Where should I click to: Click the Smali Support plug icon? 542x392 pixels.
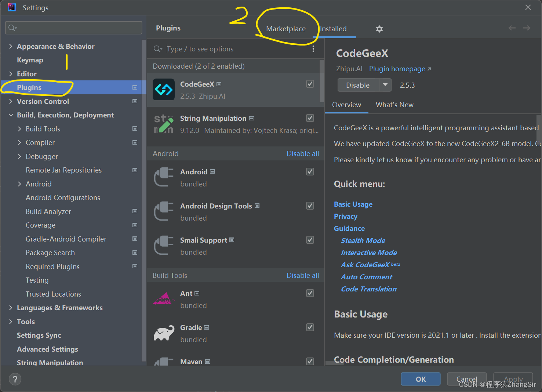[164, 245]
